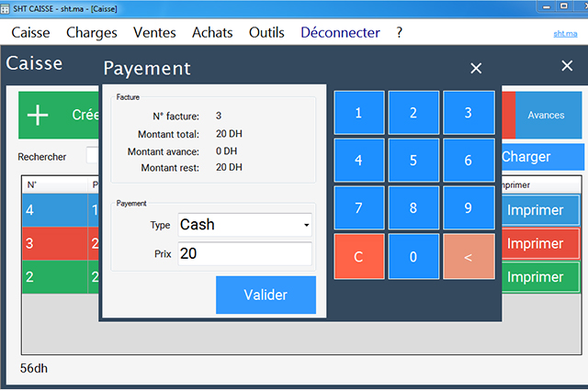
Task: Open the payment Type dropdown showing Cash
Action: pos(245,225)
